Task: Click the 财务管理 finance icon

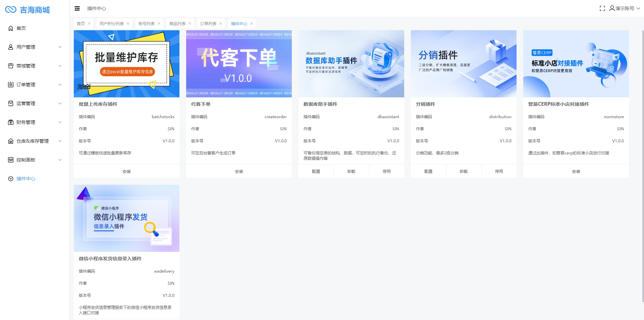Action: 11,122
